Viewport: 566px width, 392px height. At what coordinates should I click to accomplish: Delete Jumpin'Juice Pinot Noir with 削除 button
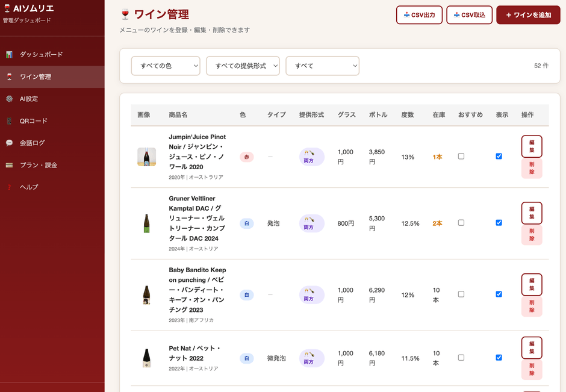click(x=532, y=168)
